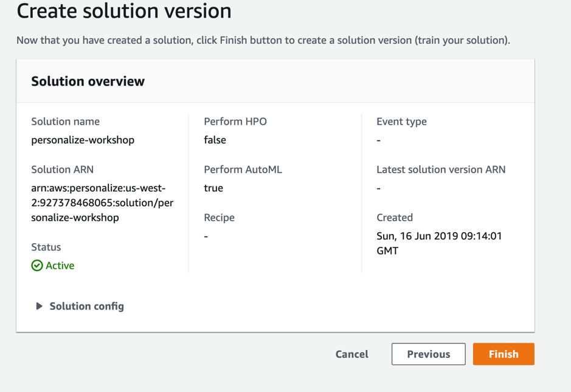This screenshot has width=571, height=392.
Task: Click the green Active status checkmark icon
Action: pos(36,266)
